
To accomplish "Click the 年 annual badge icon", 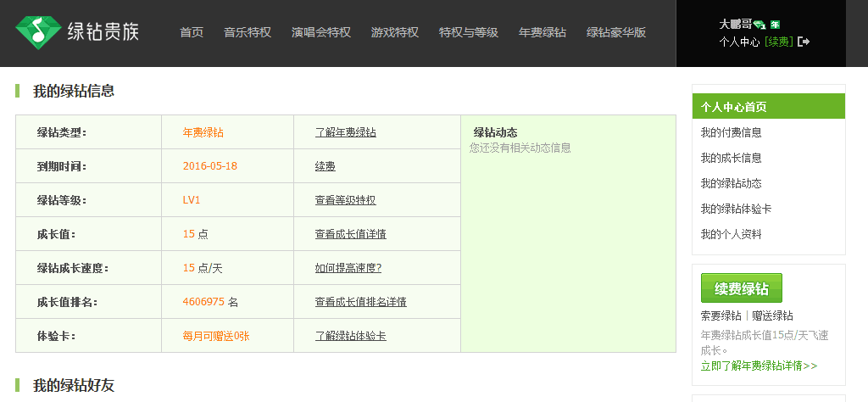I will 775,25.
